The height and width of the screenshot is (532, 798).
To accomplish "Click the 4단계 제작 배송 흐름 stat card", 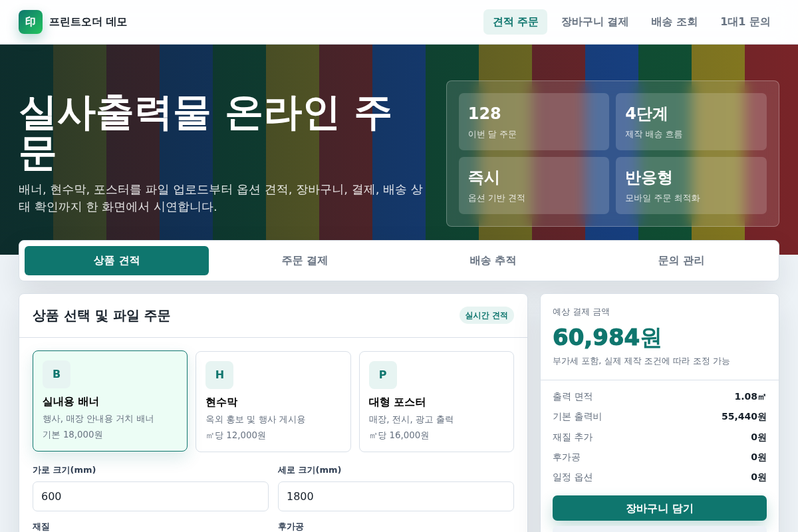I will pos(691,122).
